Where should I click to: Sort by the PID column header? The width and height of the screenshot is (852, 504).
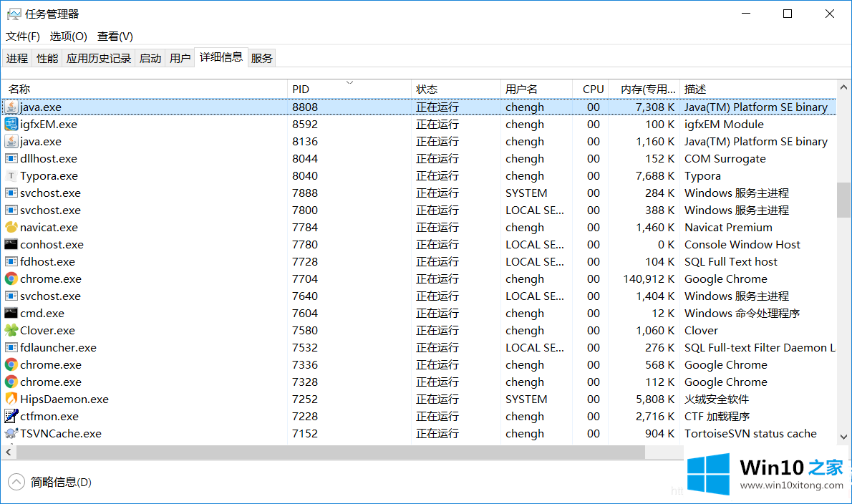click(x=349, y=89)
